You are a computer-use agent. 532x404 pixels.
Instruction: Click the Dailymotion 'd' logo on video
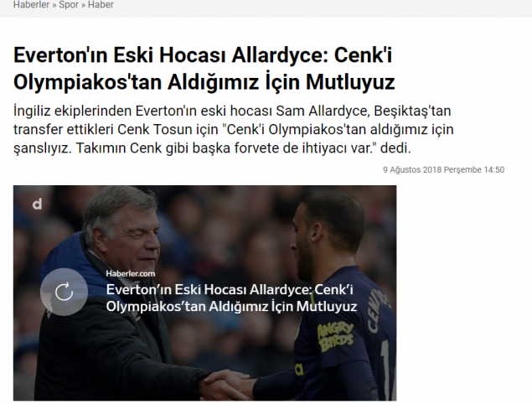click(37, 204)
